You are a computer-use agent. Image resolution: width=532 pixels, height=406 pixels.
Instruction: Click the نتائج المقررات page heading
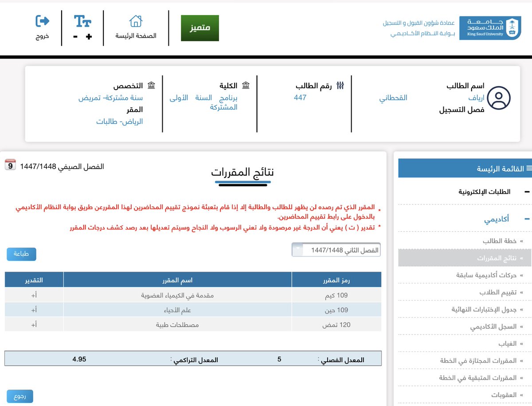pos(243,173)
